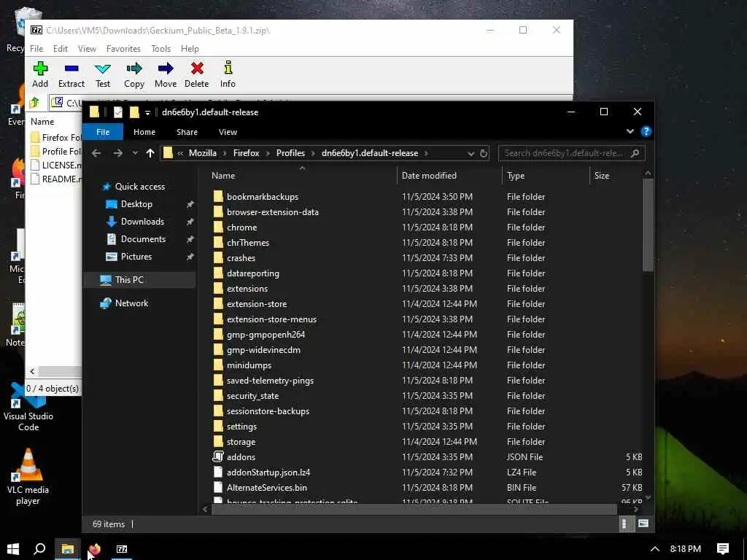Screen dimensions: 747x560
Task: Click Profiles in the address breadcrumb
Action: (290, 153)
